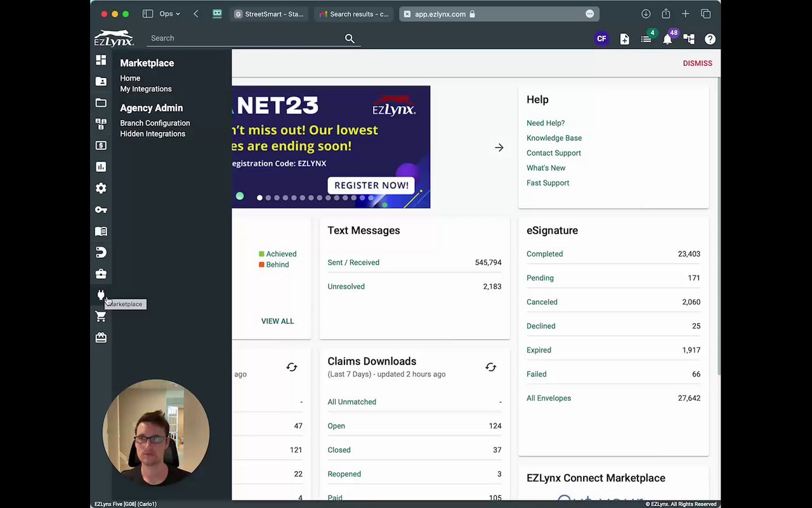The width and height of the screenshot is (812, 508).
Task: Open Marketplace Home menu item
Action: pos(130,78)
